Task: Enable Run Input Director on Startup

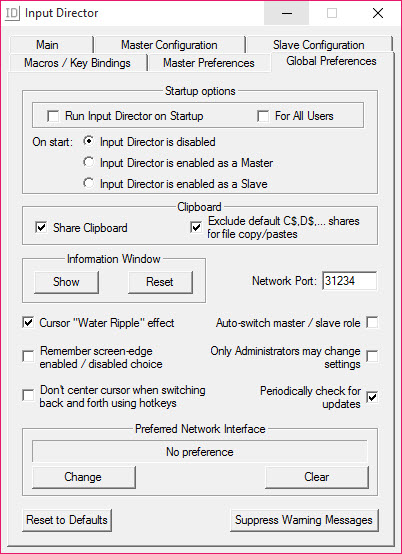Action: pos(53,116)
